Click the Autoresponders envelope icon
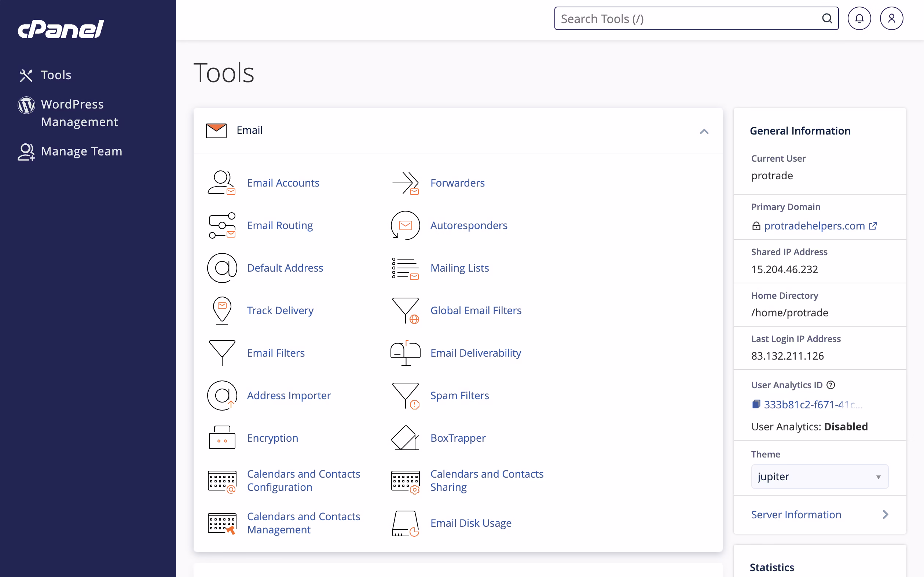Image resolution: width=924 pixels, height=577 pixels. pyautogui.click(x=405, y=225)
